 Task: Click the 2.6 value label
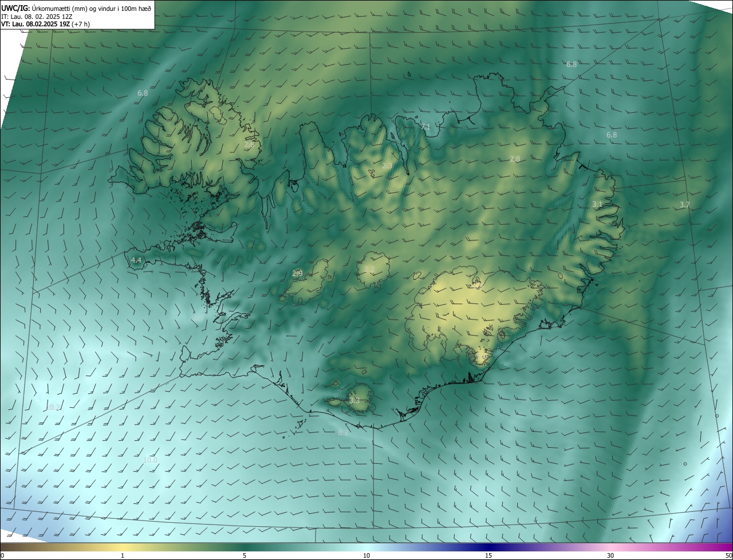(x=249, y=145)
